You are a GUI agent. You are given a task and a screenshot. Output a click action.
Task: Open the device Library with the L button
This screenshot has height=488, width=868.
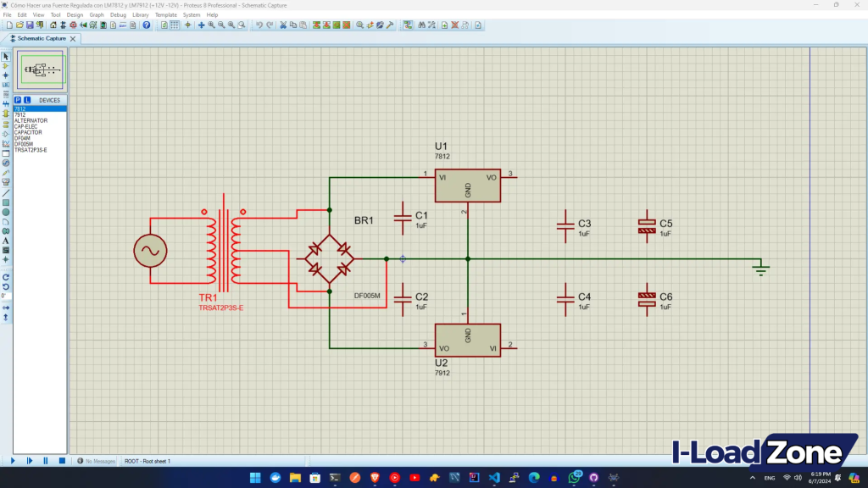point(28,100)
